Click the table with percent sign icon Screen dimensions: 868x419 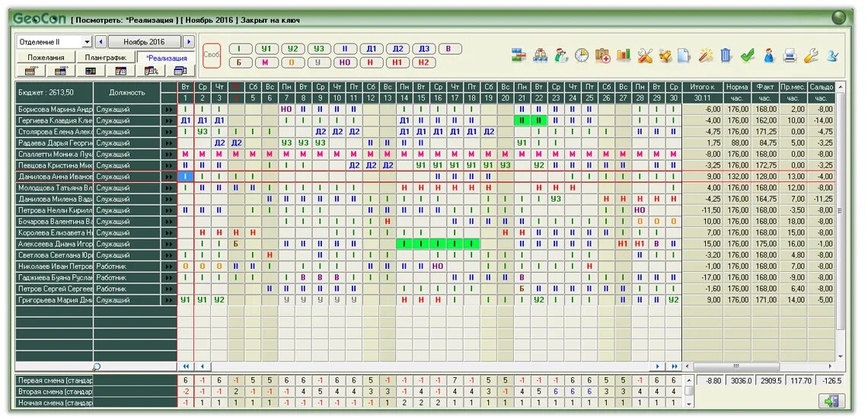point(151,71)
